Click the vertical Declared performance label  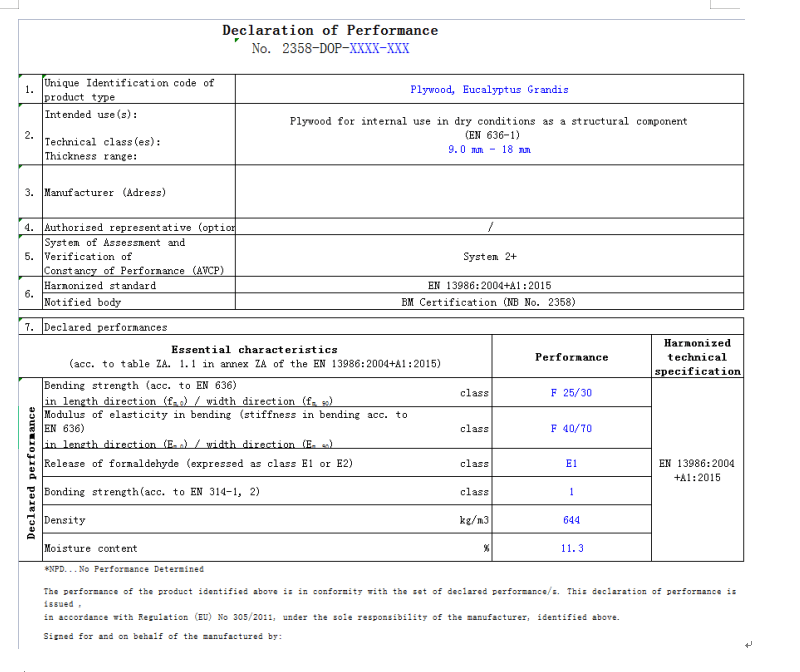31,470
